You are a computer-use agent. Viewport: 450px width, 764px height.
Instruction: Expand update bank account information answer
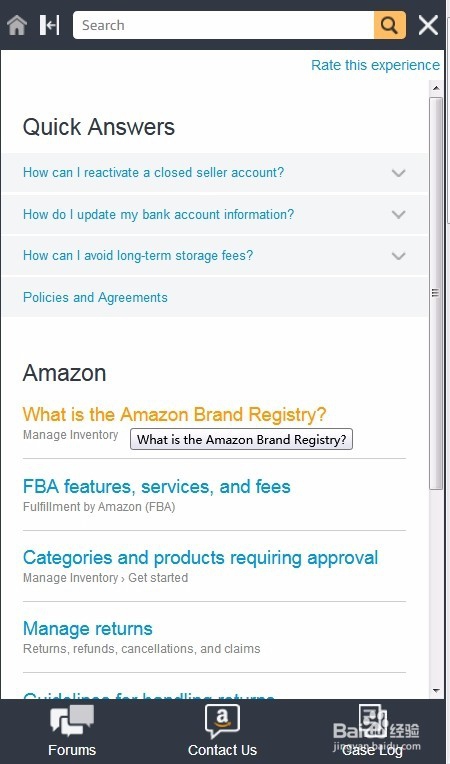tap(215, 214)
